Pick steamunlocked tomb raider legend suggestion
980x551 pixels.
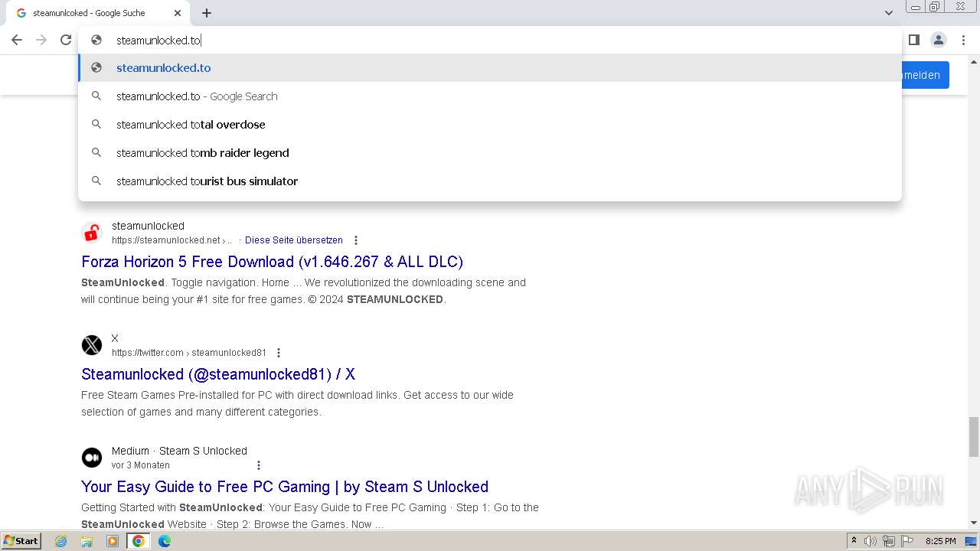490,153
